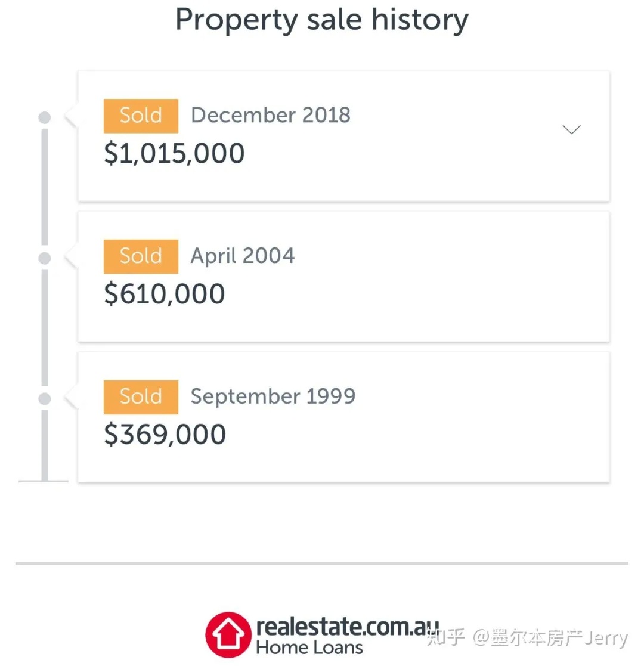Select the April 2004 timeline dot
Viewport: 644px width, 666px height.
tap(45, 258)
